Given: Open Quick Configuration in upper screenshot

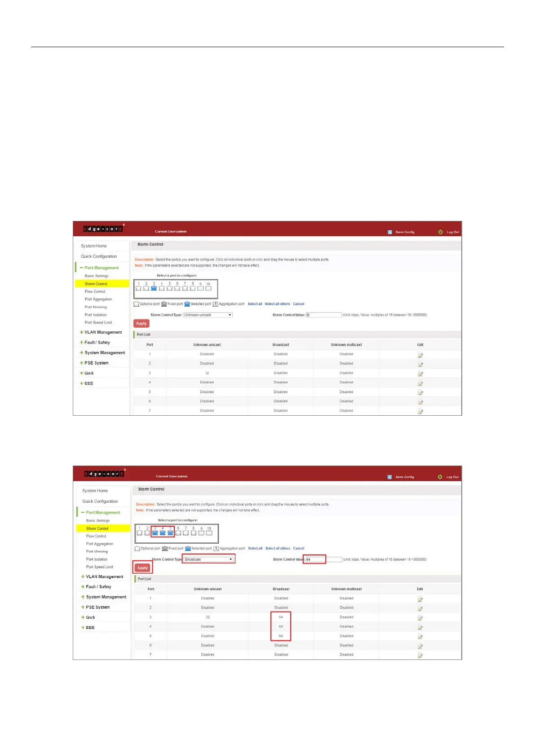Looking at the screenshot, I should [99, 256].
